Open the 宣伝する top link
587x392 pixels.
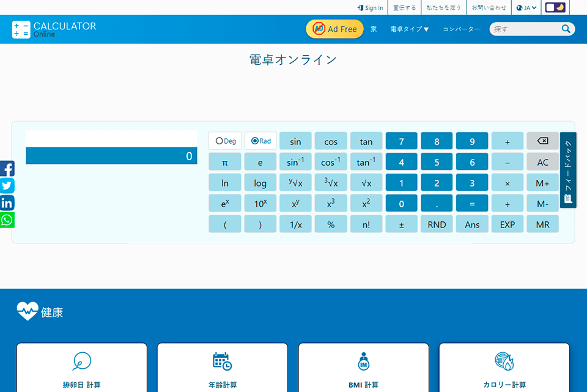coord(404,7)
